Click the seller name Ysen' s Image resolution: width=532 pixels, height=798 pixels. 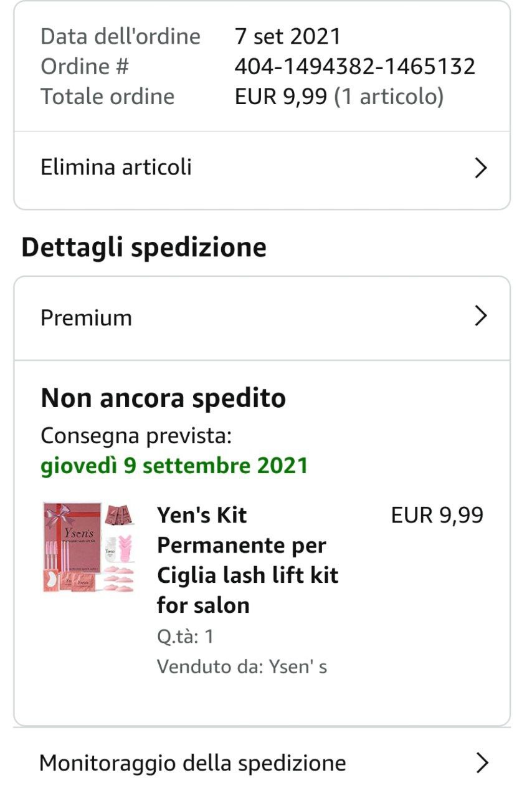pos(298,666)
